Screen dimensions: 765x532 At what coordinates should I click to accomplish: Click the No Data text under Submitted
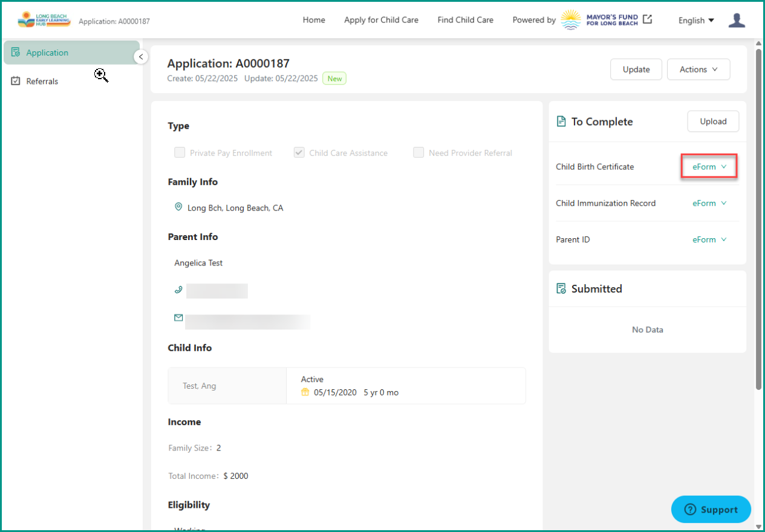[x=648, y=329]
